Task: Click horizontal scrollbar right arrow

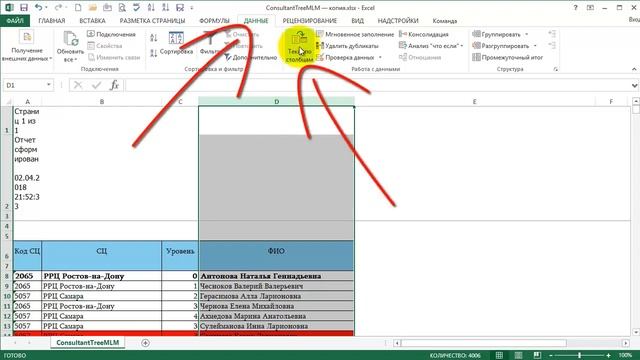Action: coord(626,343)
